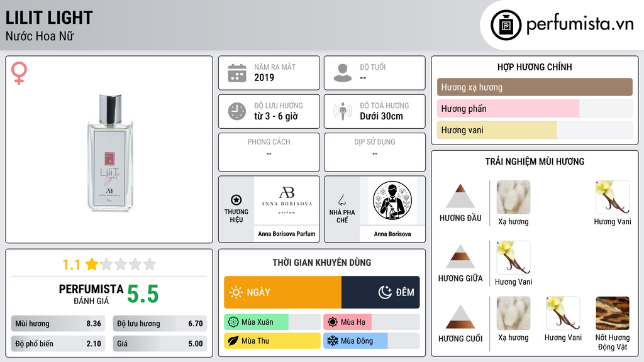This screenshot has height=362, width=644.
Task: Click the pink female gender symbol
Action: 19,73
